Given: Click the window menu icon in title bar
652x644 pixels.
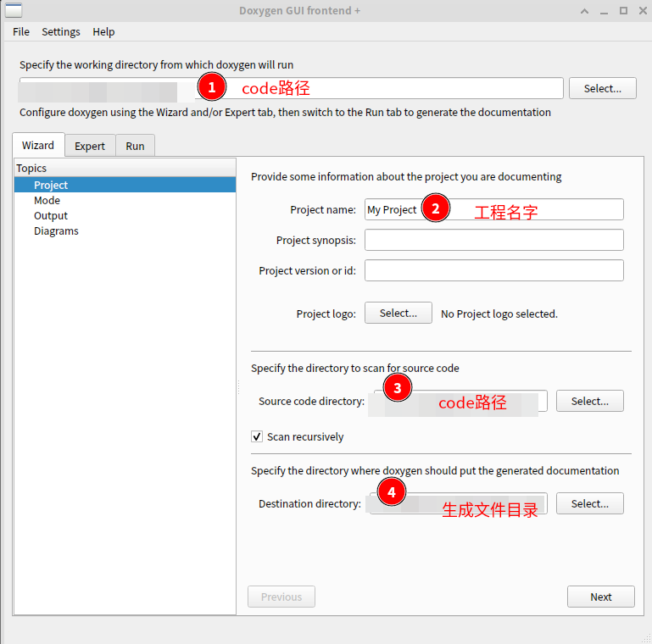Looking at the screenshot, I should 14,10.
